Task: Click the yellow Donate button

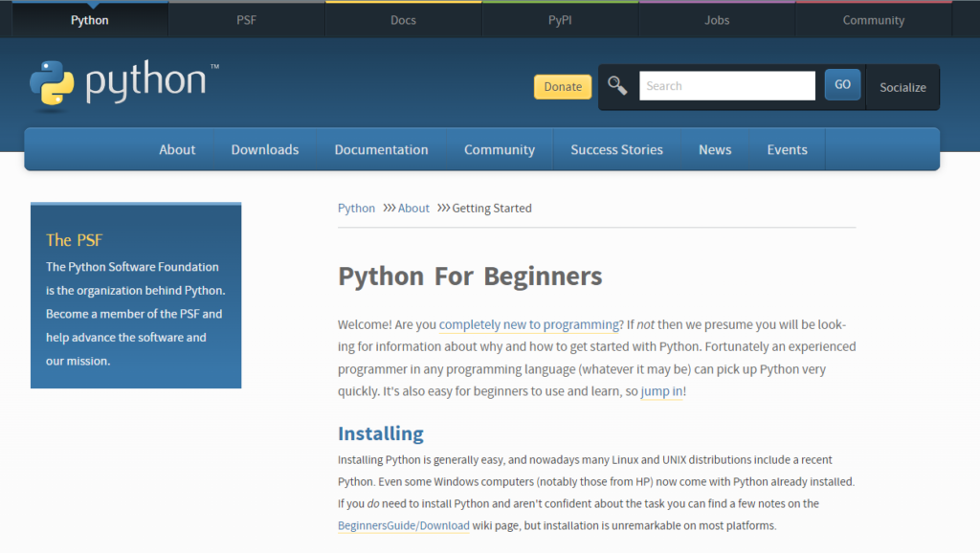Action: [563, 86]
